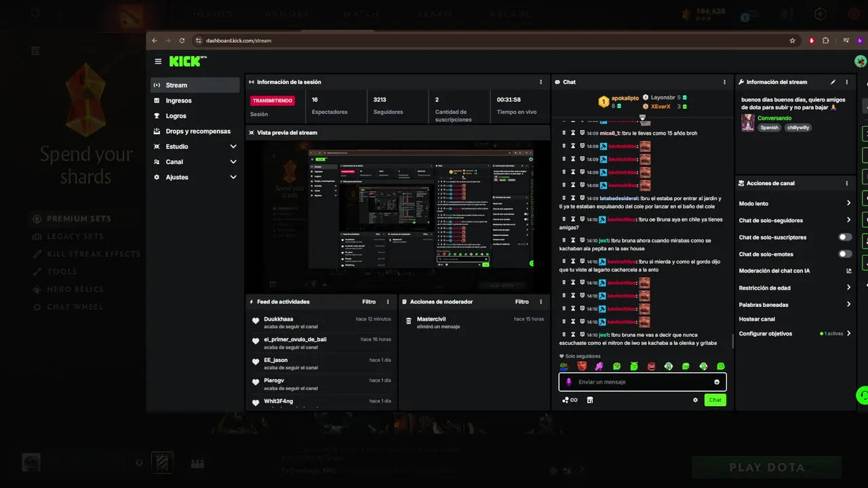The height and width of the screenshot is (488, 868).
Task: Click EE_jason in the activity feed
Action: coord(275,360)
